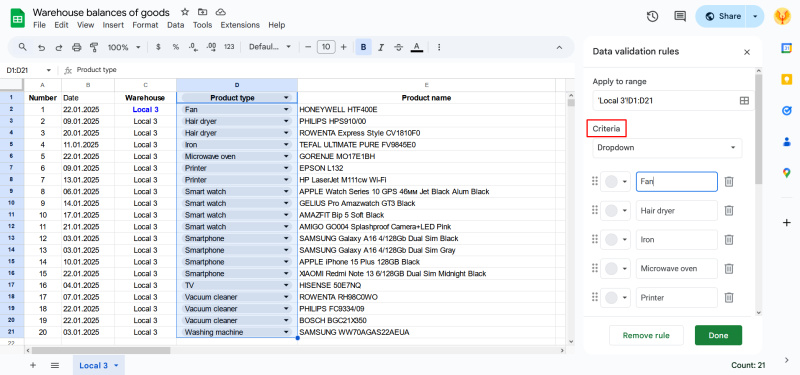Viewport: 800px width, 375px height.
Task: Open the Help menu
Action: (x=277, y=24)
